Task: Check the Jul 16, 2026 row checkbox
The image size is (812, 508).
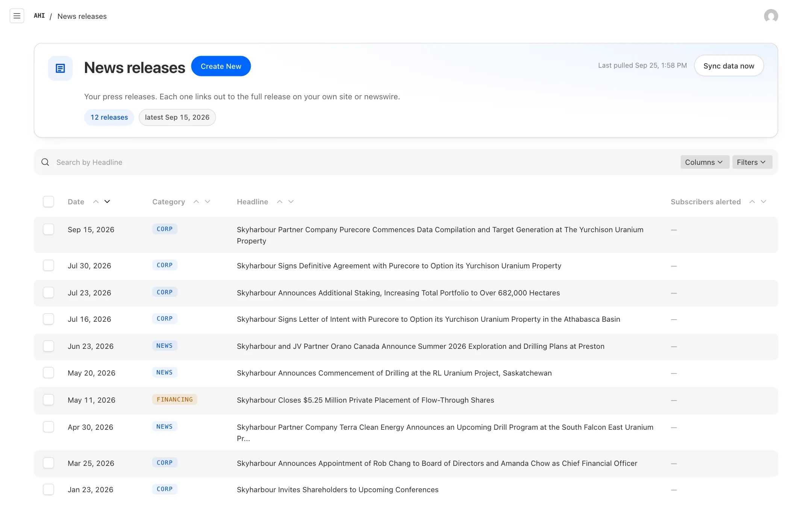Action: [48, 319]
